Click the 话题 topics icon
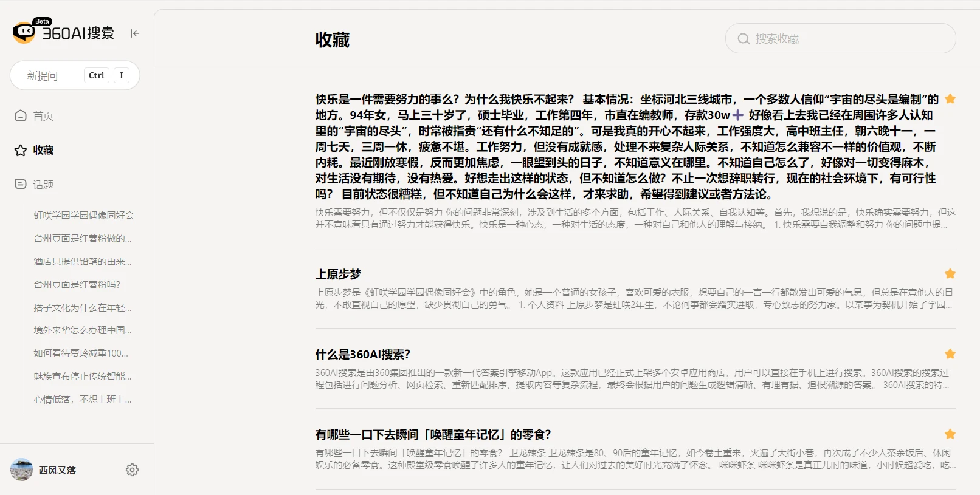The image size is (980, 495). point(21,184)
